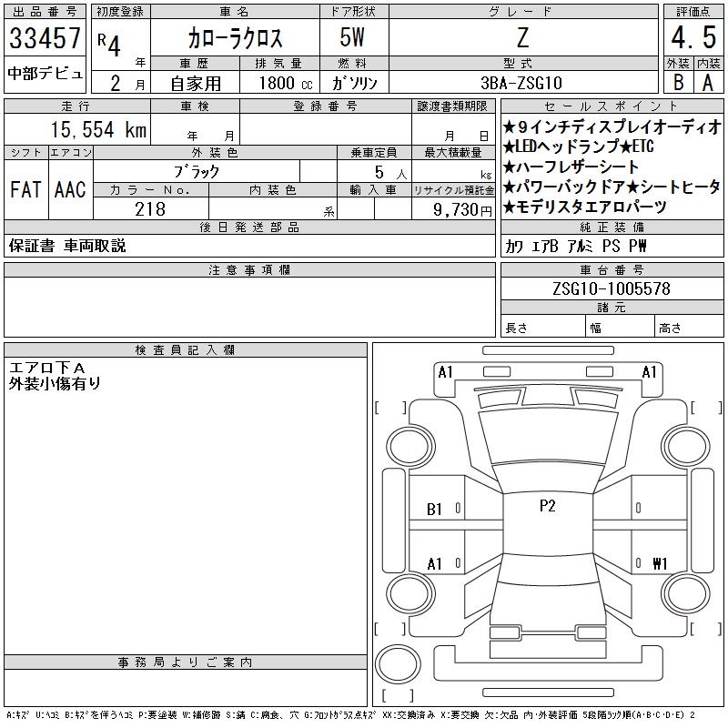Click the equipment line カワ エアB アルミ PS PW
728x728 pixels.
pos(576,246)
